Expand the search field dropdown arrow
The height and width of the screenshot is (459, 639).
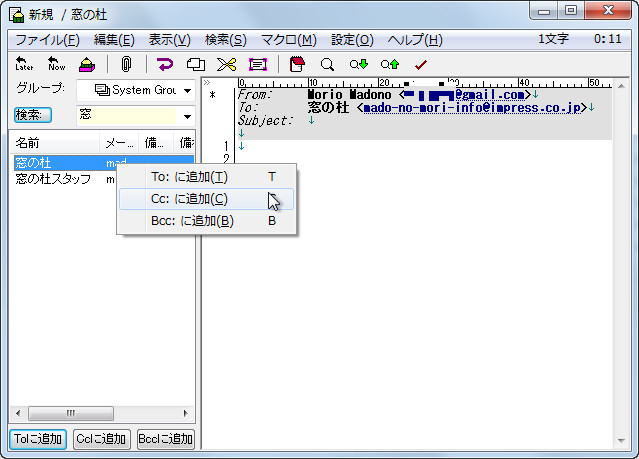click(187, 117)
